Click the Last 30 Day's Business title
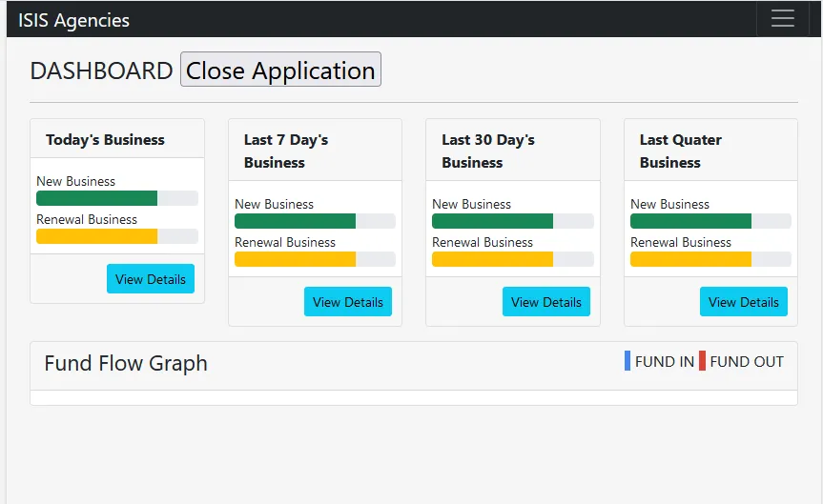The image size is (823, 504). click(488, 151)
